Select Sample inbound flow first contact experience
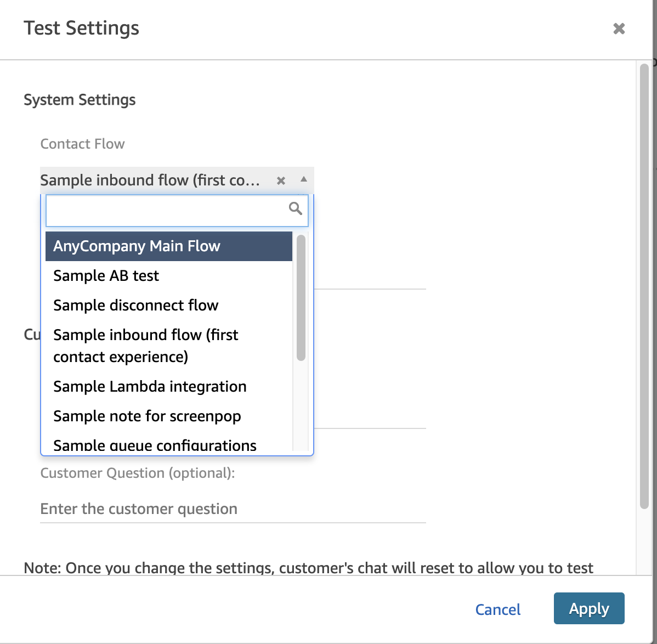The width and height of the screenshot is (657, 644). 168,346
